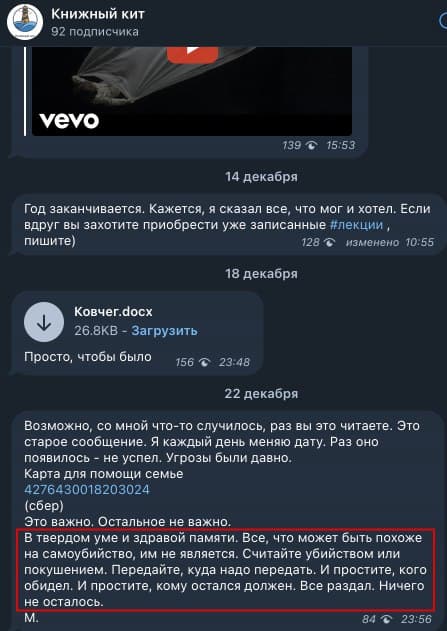Click the views eye icon showing 139
The image size is (447, 631).
[x=311, y=145]
